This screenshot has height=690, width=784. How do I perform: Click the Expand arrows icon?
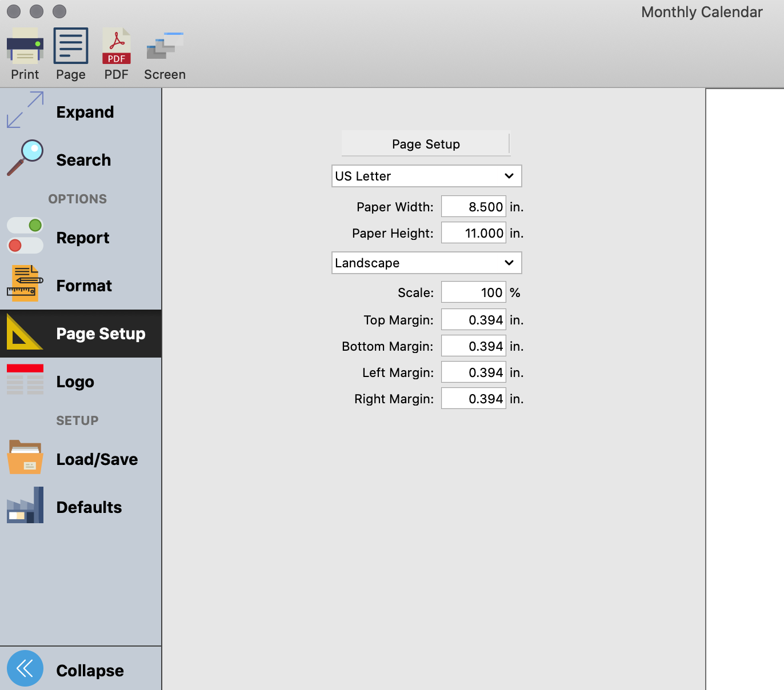(25, 110)
